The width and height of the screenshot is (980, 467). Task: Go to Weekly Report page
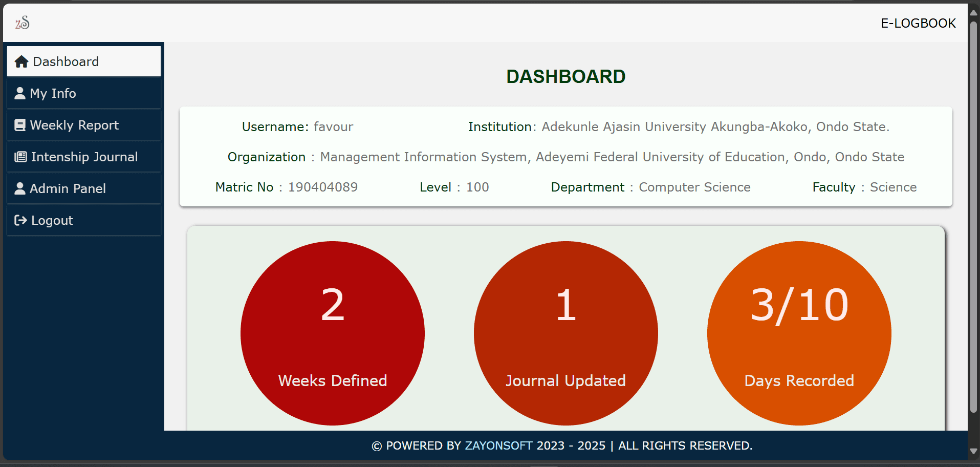point(74,125)
